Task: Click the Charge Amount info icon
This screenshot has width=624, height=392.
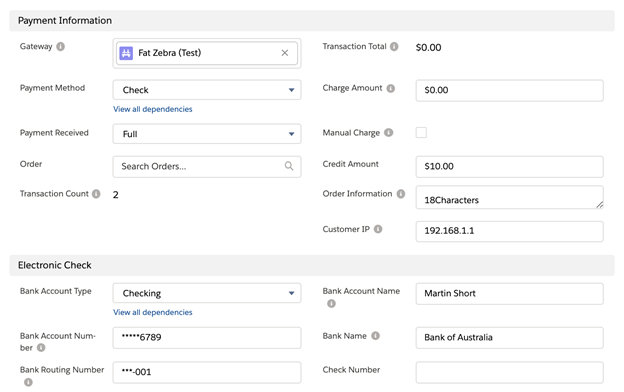Action: click(391, 88)
